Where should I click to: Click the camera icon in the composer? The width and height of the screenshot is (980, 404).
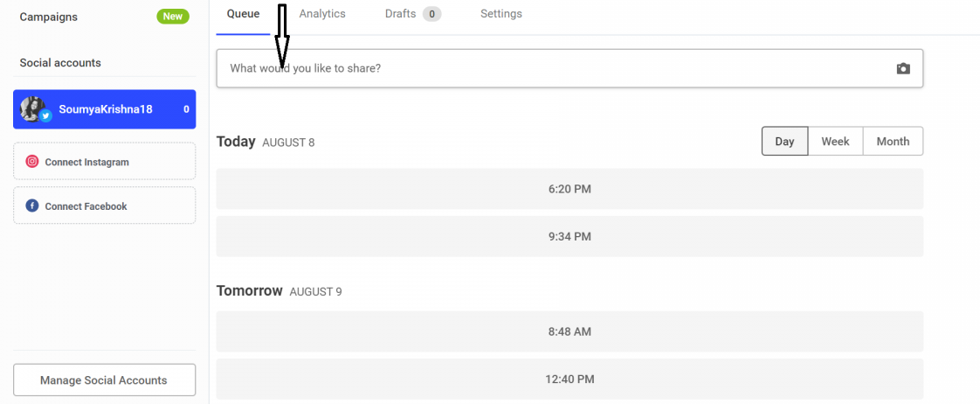pos(903,69)
